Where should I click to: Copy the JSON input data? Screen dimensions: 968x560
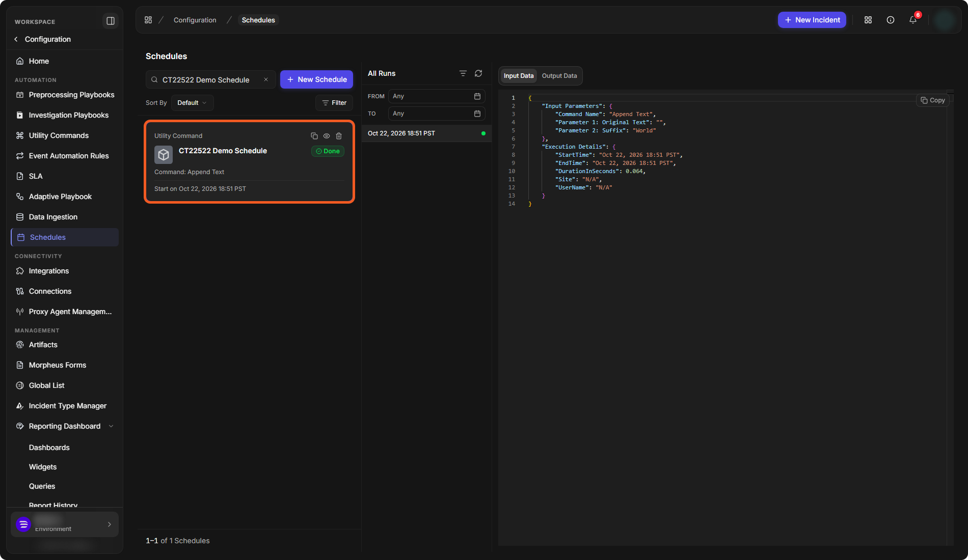click(x=933, y=100)
